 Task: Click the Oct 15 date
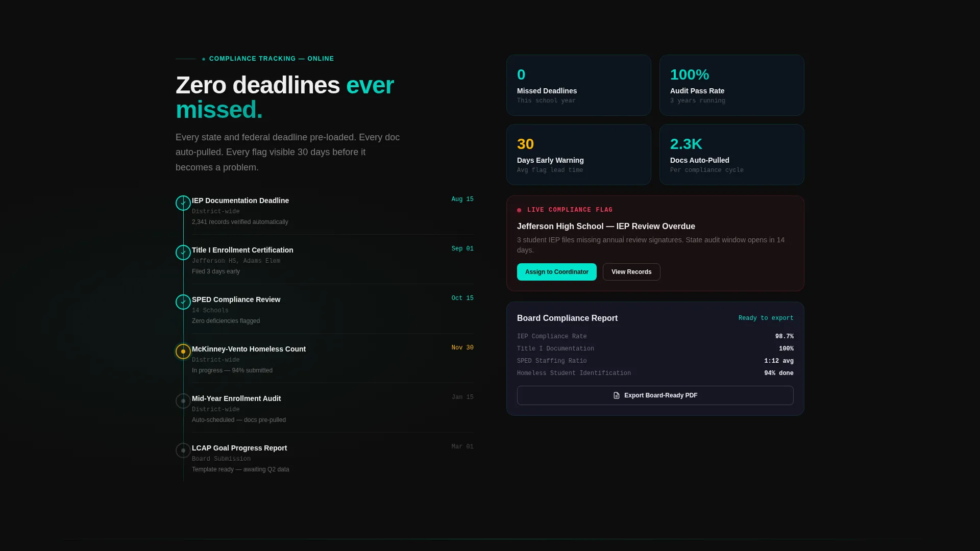462,298
